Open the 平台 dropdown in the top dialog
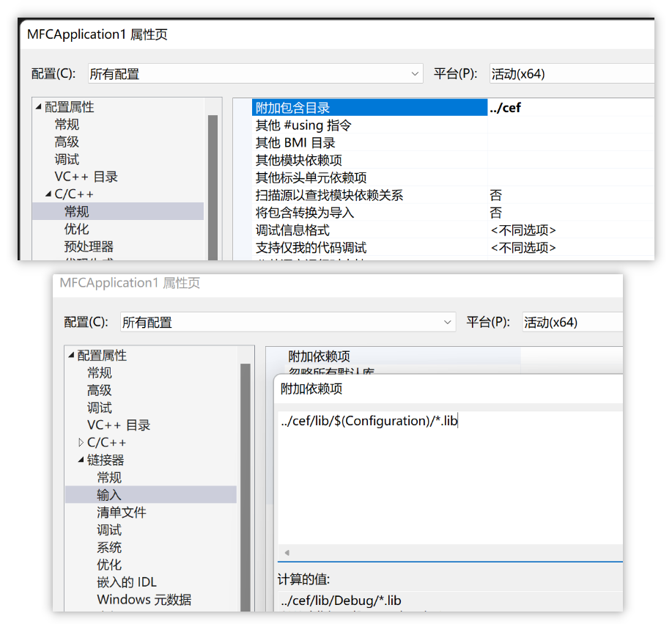Screen dimensions: 672x624 [570, 74]
